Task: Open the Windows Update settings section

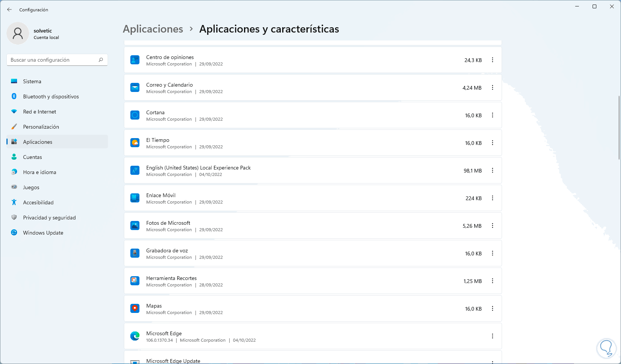Action: [x=43, y=233]
